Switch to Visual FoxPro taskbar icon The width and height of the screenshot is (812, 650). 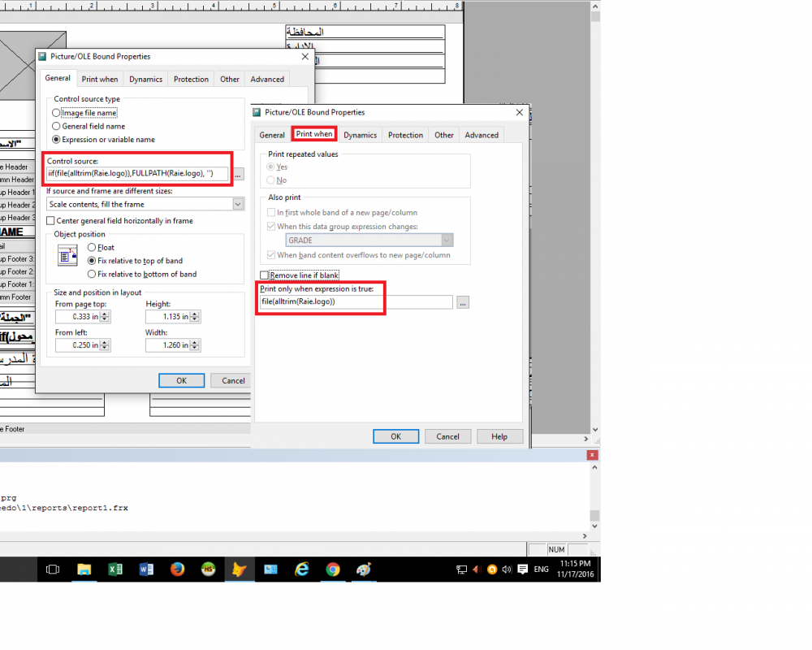pyautogui.click(x=240, y=570)
